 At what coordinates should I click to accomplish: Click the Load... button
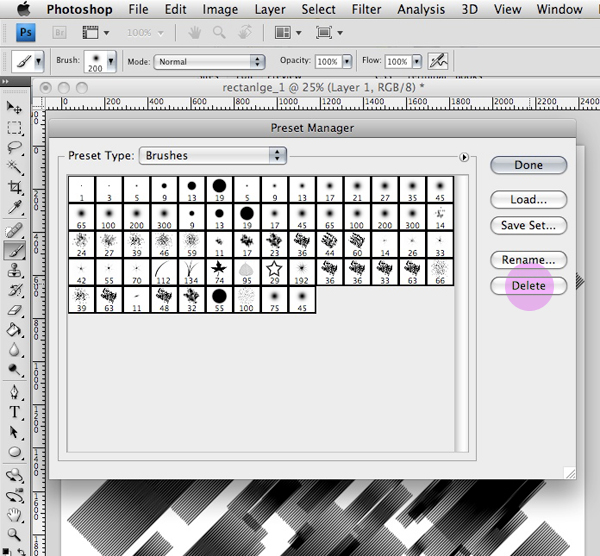[528, 199]
